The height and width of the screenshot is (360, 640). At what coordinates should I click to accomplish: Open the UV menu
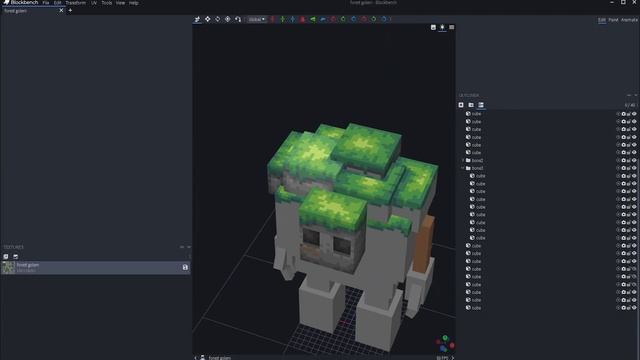pyautogui.click(x=94, y=3)
